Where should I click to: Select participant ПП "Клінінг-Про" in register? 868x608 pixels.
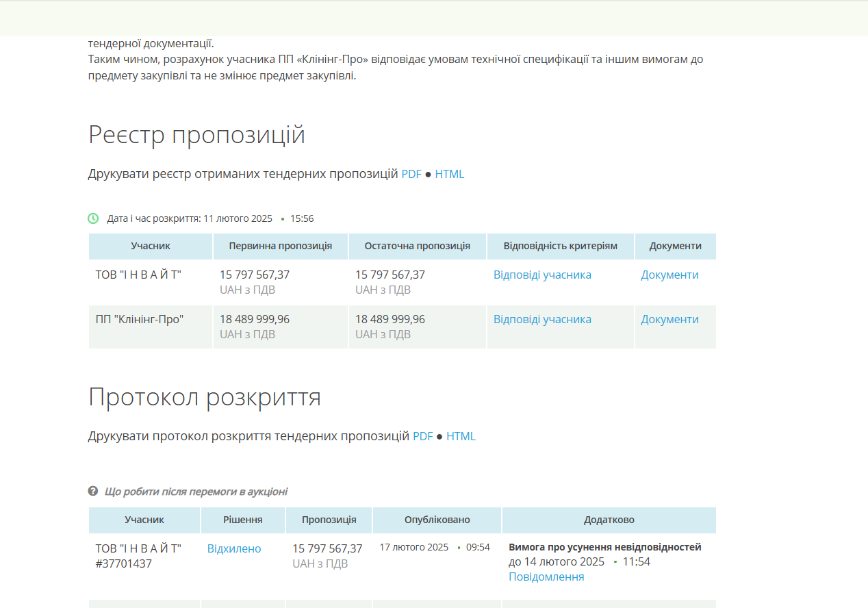(x=140, y=319)
